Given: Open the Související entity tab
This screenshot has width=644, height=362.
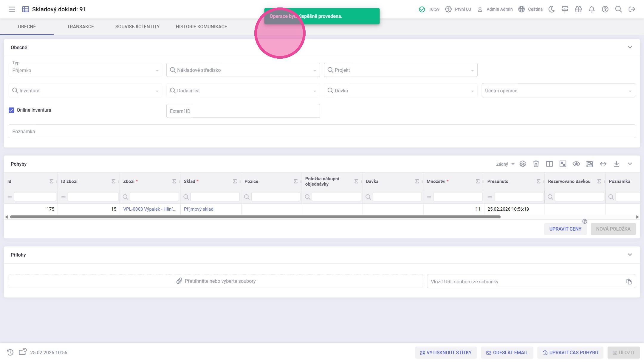Looking at the screenshot, I should point(137,27).
